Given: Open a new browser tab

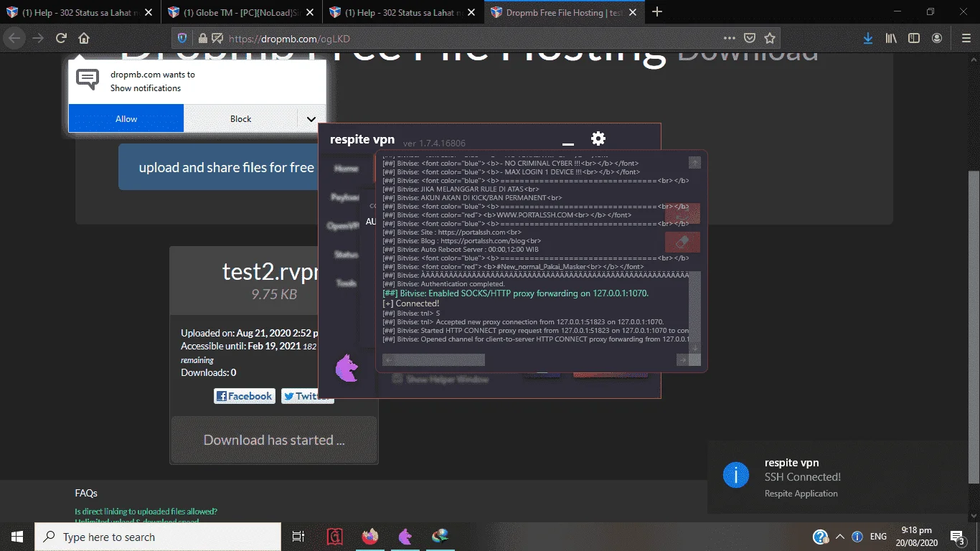Looking at the screenshot, I should 657,12.
